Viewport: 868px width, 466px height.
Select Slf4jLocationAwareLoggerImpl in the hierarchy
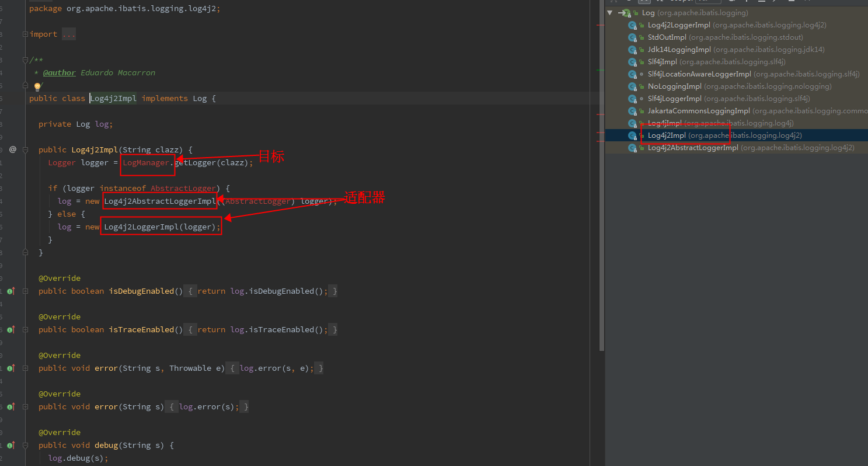[x=698, y=74]
